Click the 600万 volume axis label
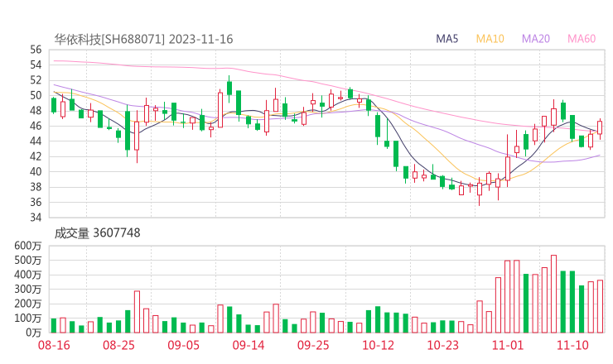613x364 pixels. [28, 246]
